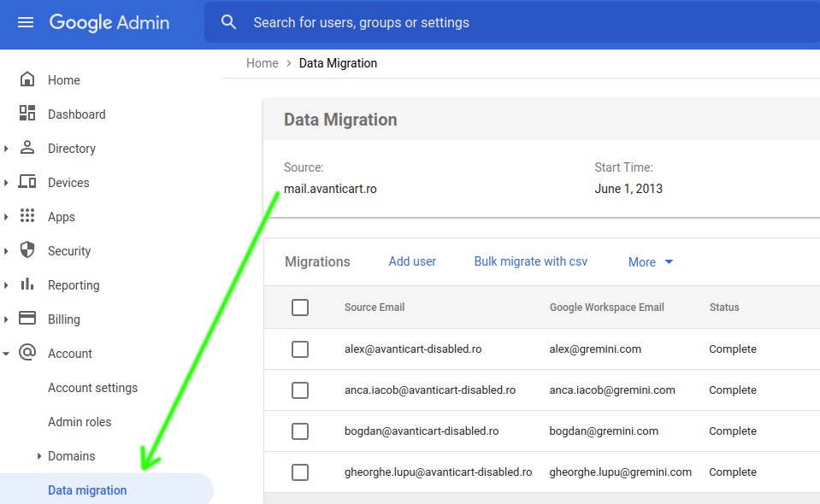Viewport: 820px width, 504px height.
Task: Go to Home in sidebar
Action: 64,80
